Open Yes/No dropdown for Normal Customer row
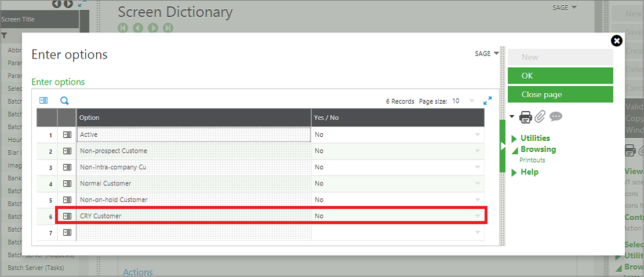 [477, 184]
